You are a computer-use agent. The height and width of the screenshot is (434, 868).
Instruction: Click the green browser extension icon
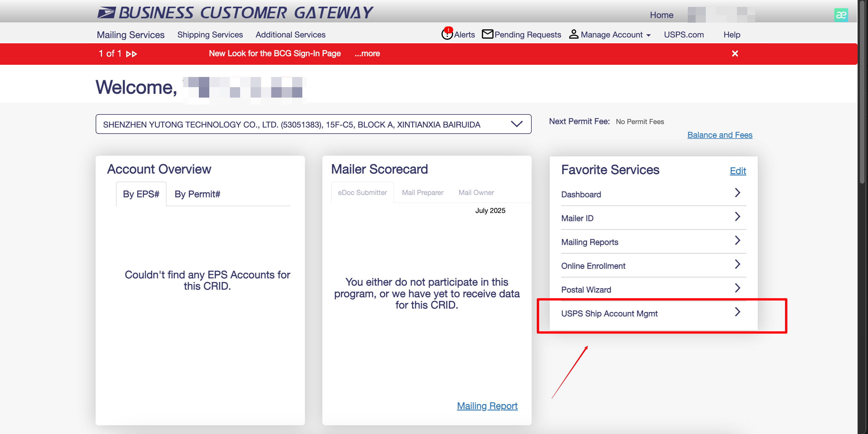[841, 15]
